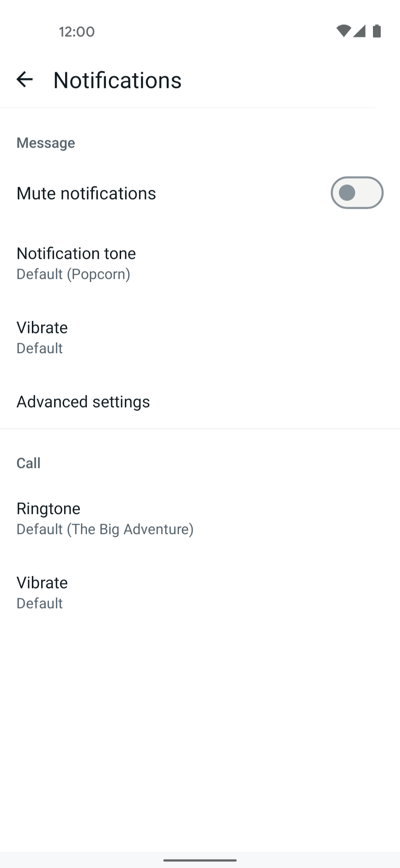
Task: Tap the Default text under Call Vibrate
Action: tap(40, 604)
